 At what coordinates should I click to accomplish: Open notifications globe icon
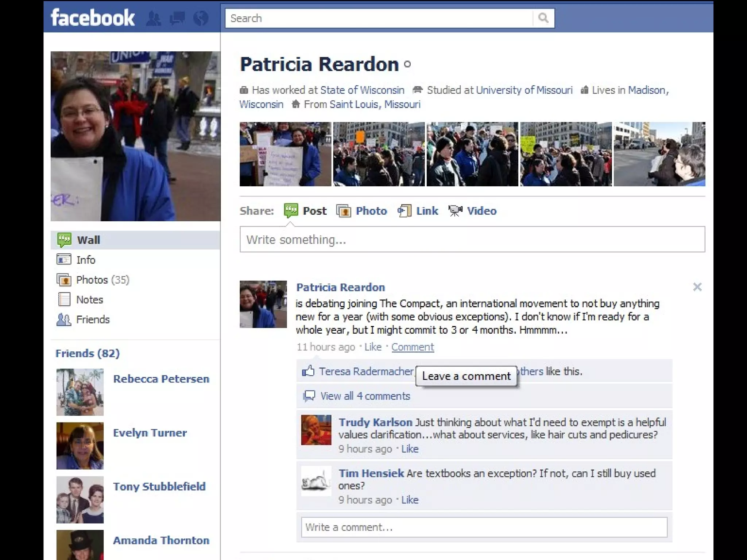tap(201, 18)
